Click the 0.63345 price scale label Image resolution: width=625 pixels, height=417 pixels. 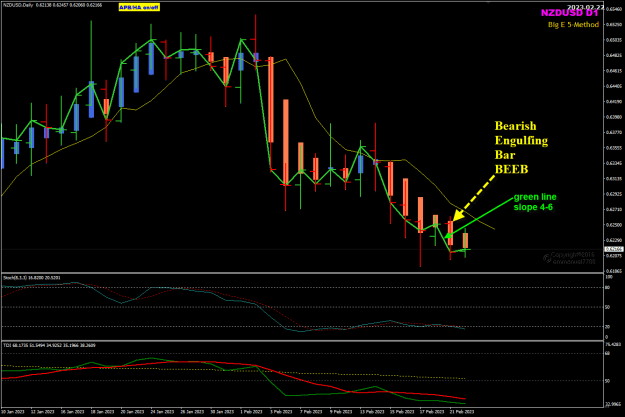click(614, 163)
